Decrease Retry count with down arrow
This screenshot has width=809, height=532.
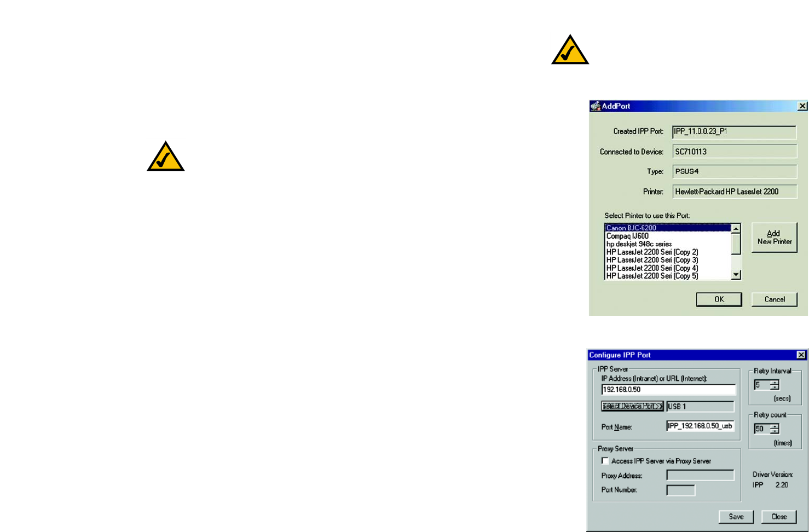click(x=774, y=432)
